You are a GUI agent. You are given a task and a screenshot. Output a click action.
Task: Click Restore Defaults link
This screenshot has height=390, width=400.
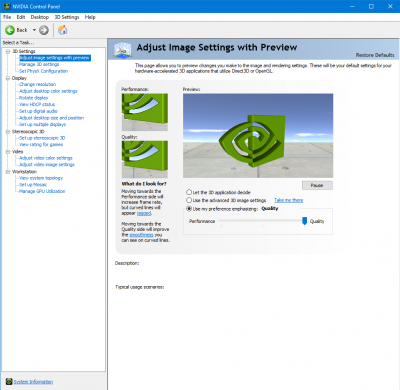pos(375,55)
